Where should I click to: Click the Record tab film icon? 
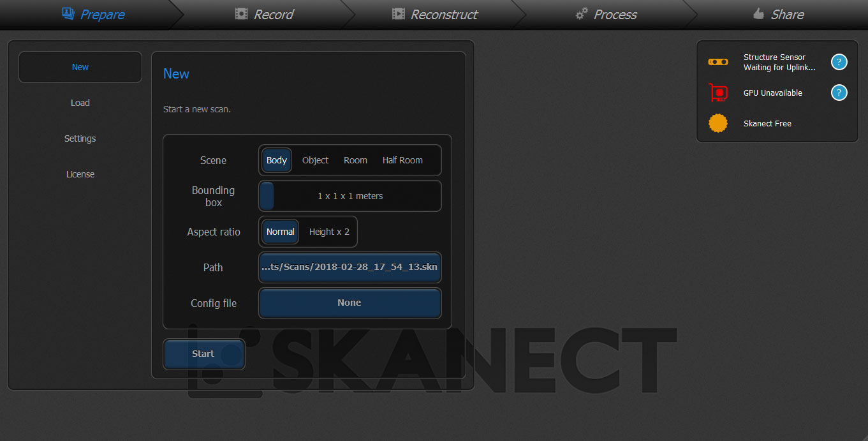pyautogui.click(x=241, y=14)
